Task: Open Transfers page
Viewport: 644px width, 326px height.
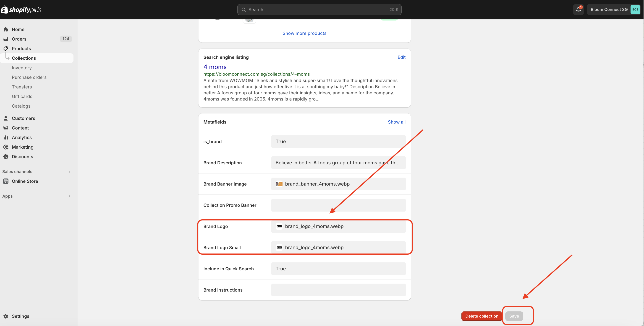Action: coord(22,87)
